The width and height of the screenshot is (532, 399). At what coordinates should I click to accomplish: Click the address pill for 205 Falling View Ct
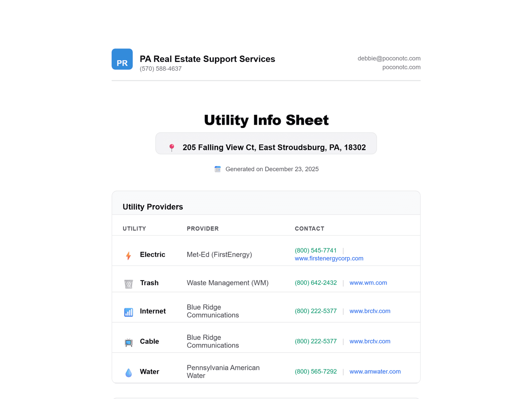click(266, 143)
